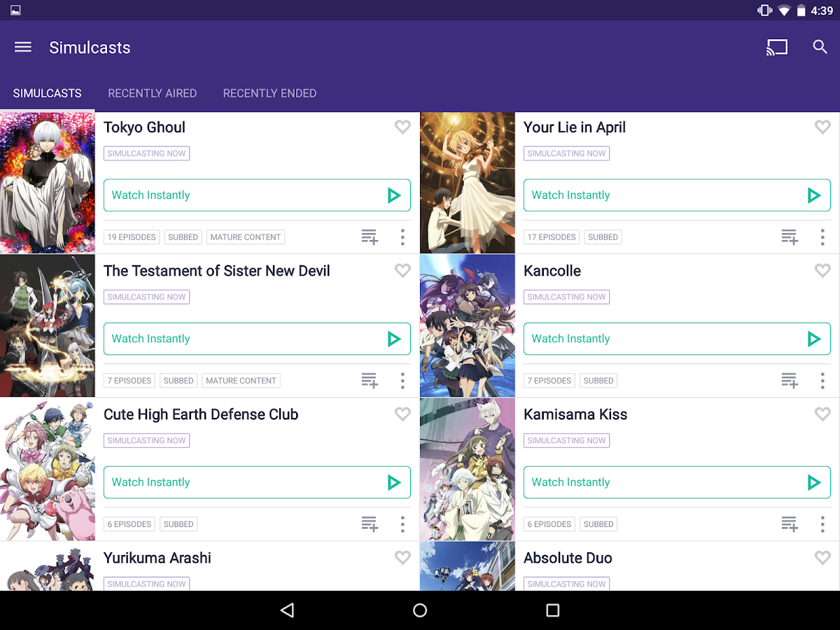Open the hamburger navigation menu
This screenshot has height=630, width=840.
tap(23, 47)
